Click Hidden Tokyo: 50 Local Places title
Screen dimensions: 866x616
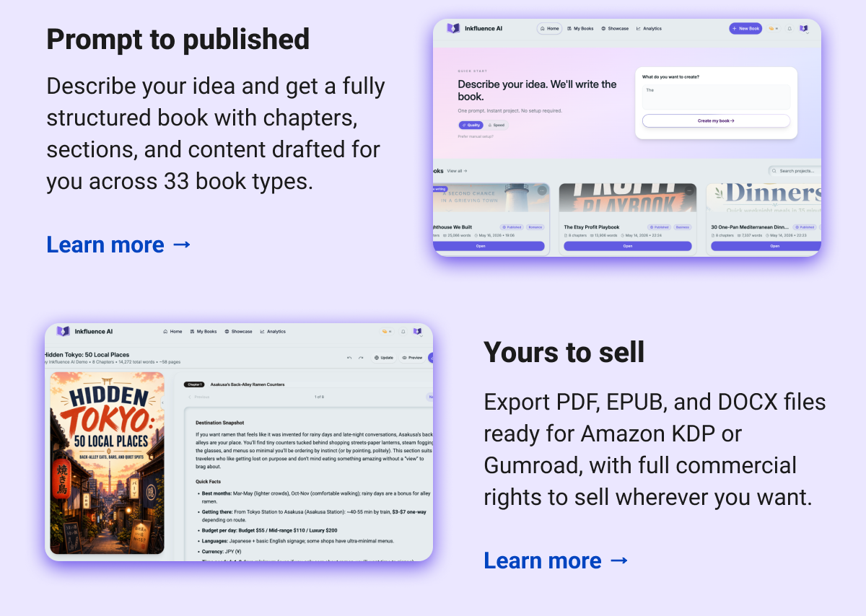(x=87, y=354)
